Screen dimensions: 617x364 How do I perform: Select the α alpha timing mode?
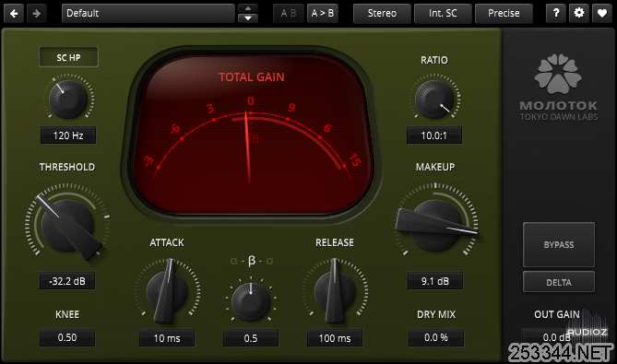point(233,261)
